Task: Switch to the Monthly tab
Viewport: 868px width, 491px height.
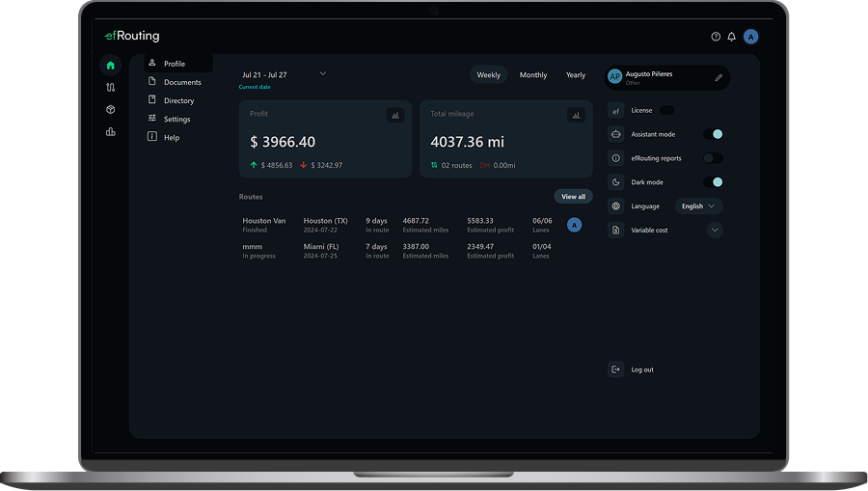Action: point(533,75)
